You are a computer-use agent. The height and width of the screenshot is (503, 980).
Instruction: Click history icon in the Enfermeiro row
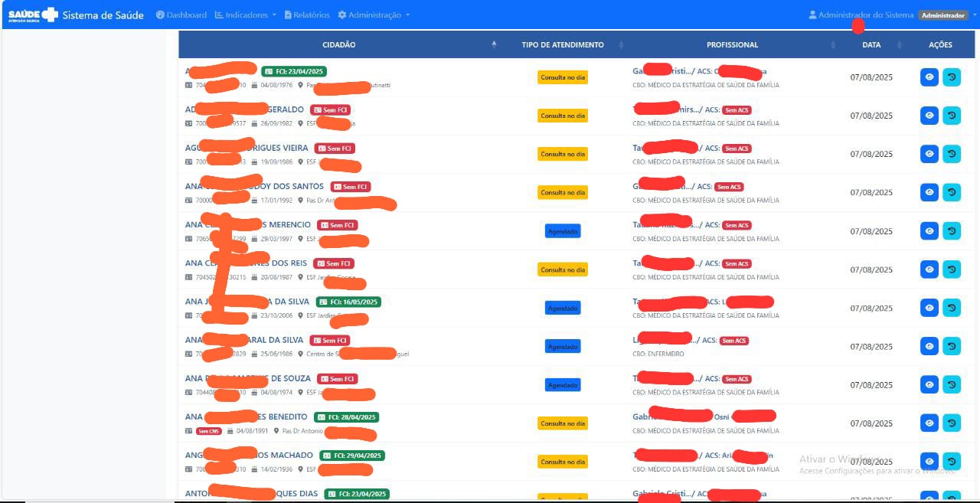click(x=952, y=346)
